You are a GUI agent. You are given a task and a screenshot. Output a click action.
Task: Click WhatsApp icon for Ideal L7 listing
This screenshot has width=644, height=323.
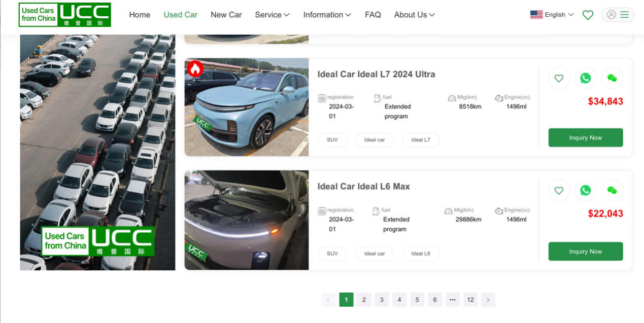[x=585, y=78]
